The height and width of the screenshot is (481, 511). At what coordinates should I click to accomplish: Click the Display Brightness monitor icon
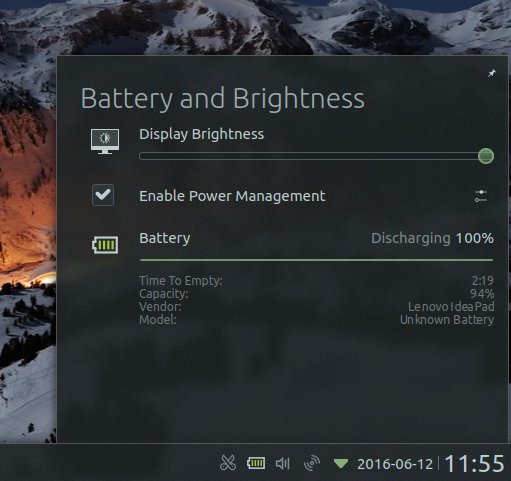tap(105, 141)
